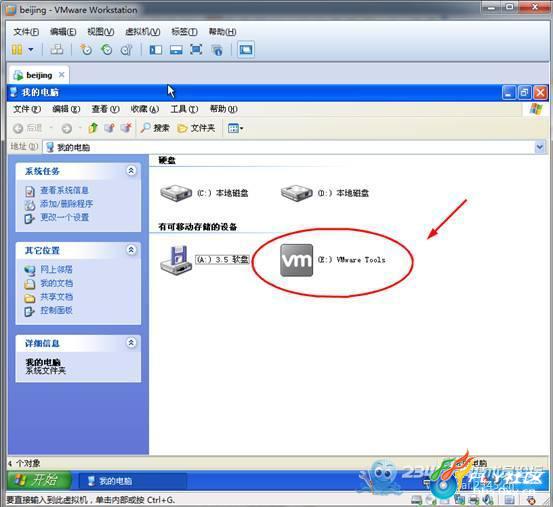Open the power dropdown next to pause
The height and width of the screenshot is (507, 553).
tap(31, 49)
